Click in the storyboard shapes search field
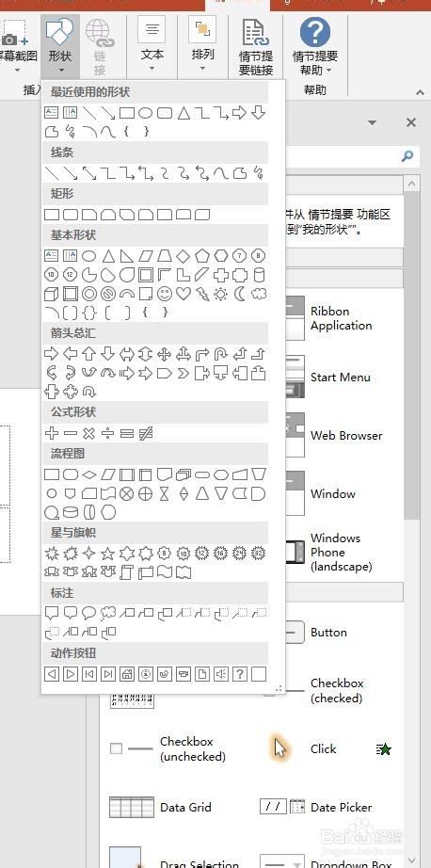 (343, 156)
